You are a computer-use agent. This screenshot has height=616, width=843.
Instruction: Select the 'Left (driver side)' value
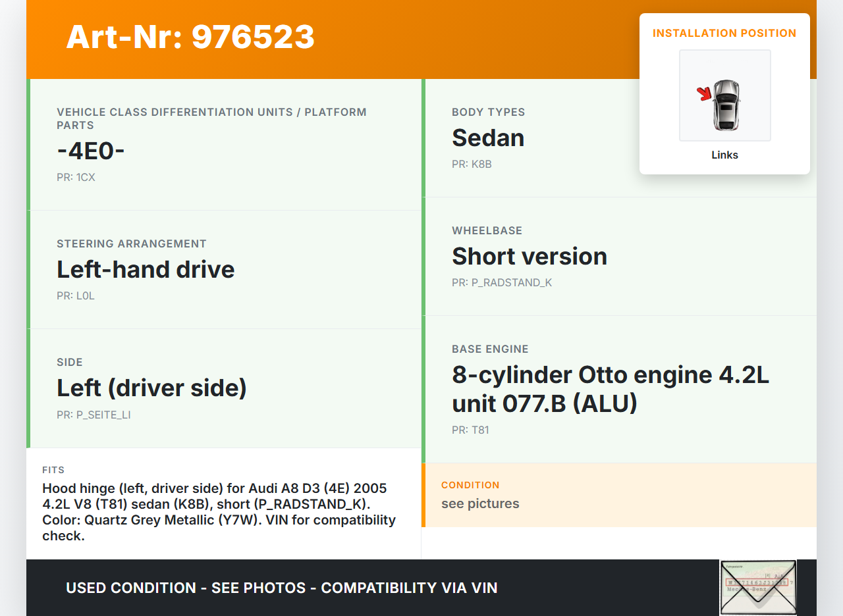(x=151, y=388)
